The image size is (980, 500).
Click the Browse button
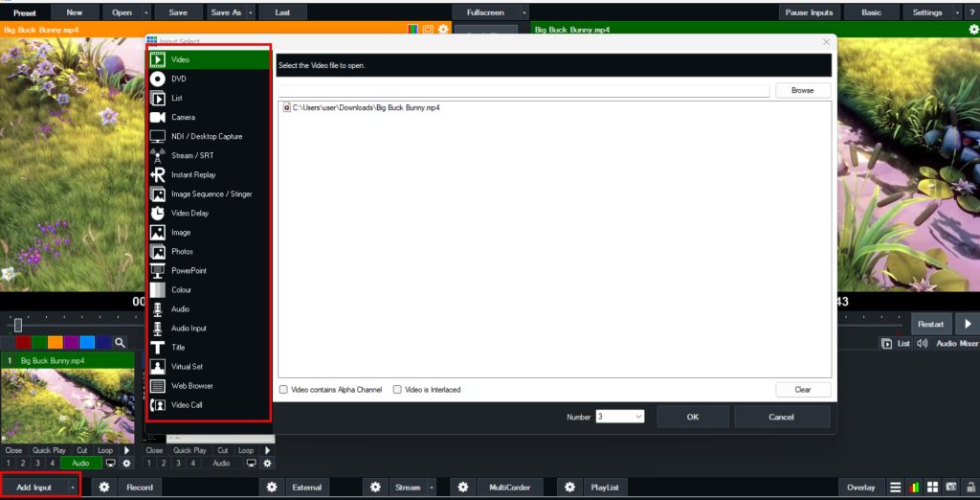(803, 90)
